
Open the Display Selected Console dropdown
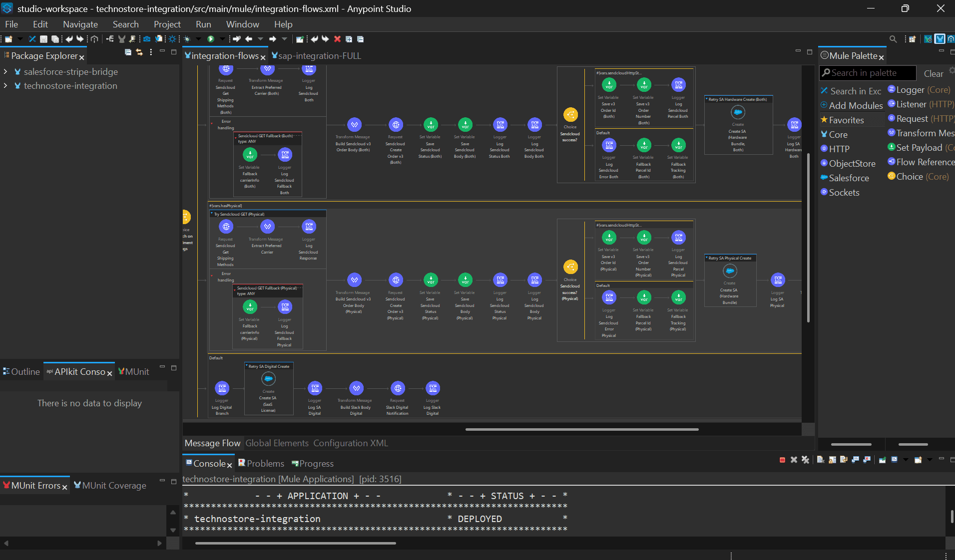pos(906,460)
